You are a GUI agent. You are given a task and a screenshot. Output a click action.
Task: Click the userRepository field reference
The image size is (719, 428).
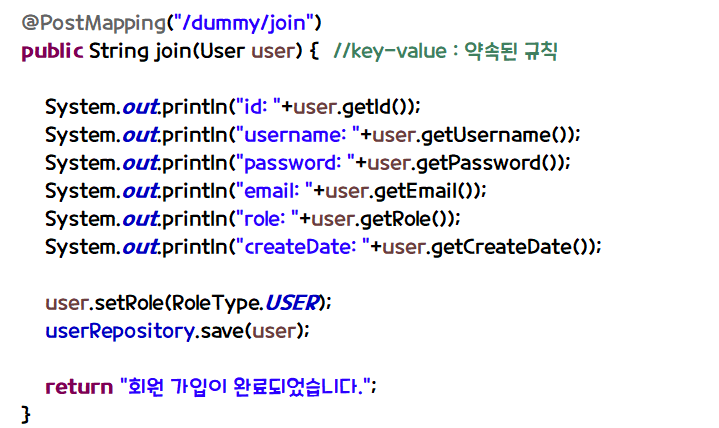pyautogui.click(x=119, y=331)
